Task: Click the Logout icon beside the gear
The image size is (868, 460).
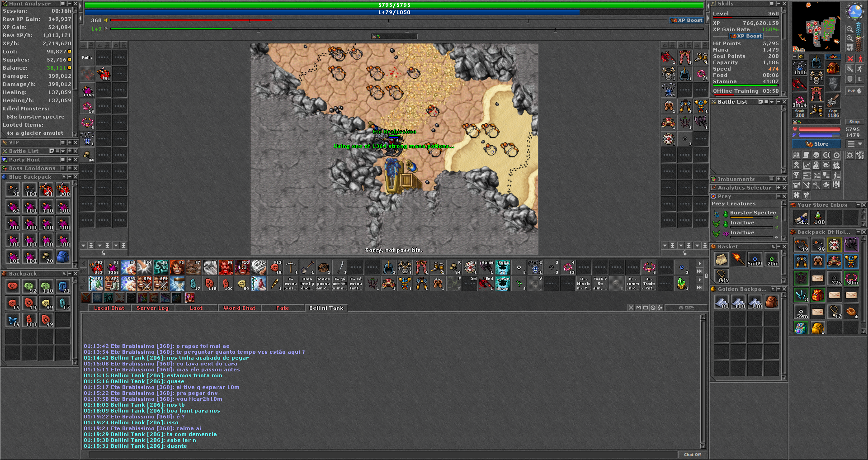Action: click(860, 155)
